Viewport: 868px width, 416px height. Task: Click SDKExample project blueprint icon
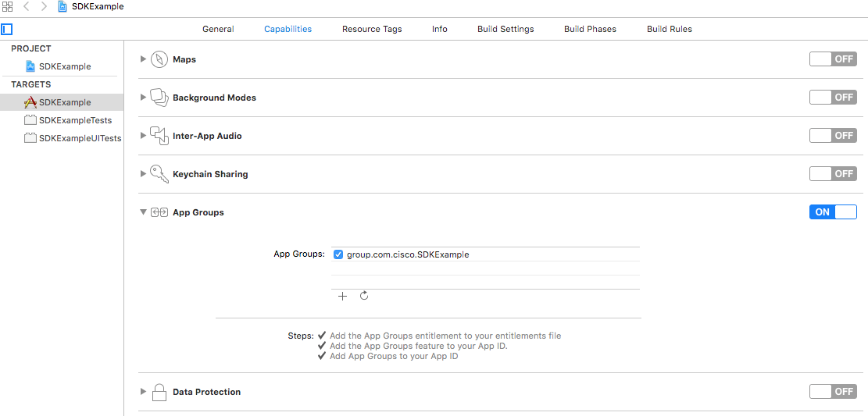click(31, 66)
